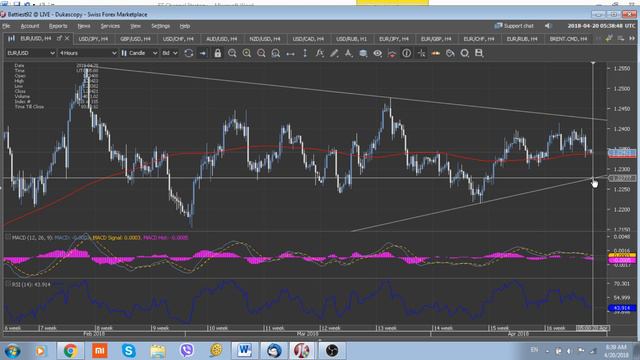The width and height of the screenshot is (640, 360).
Task: Click horizontal double-arrow scale icon
Action: click(x=290, y=53)
